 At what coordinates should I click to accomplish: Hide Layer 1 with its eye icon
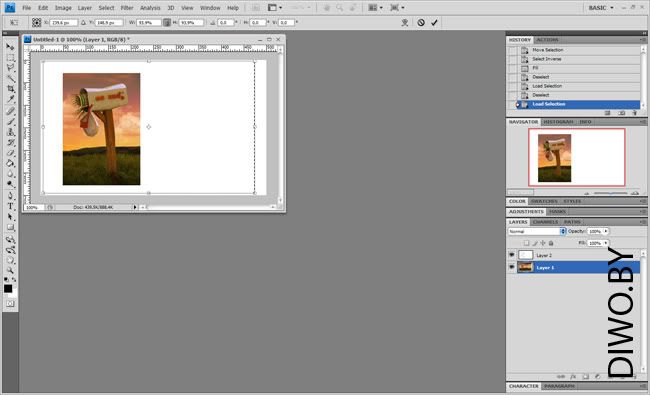(512, 267)
